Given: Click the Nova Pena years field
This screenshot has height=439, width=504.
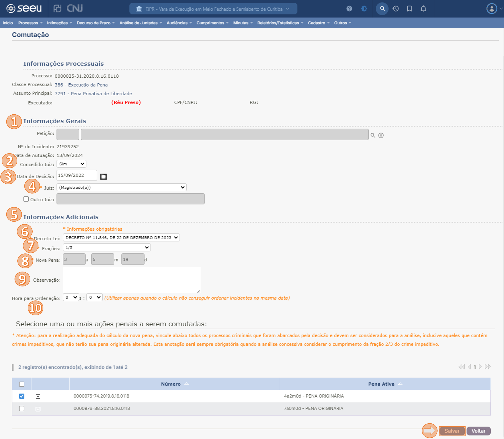Looking at the screenshot, I should [x=74, y=259].
